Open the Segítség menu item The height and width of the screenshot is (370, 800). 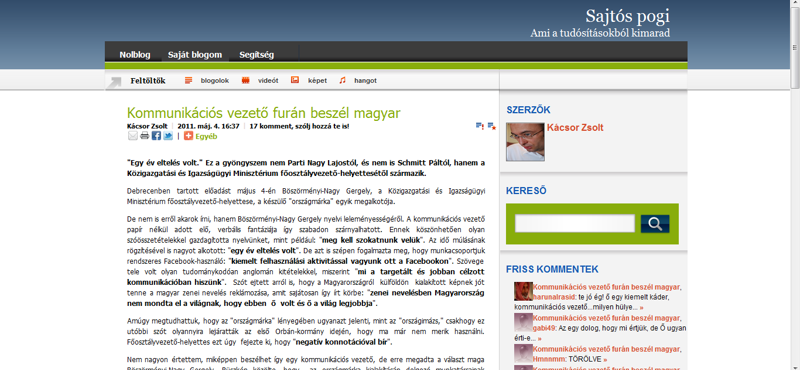tap(257, 55)
